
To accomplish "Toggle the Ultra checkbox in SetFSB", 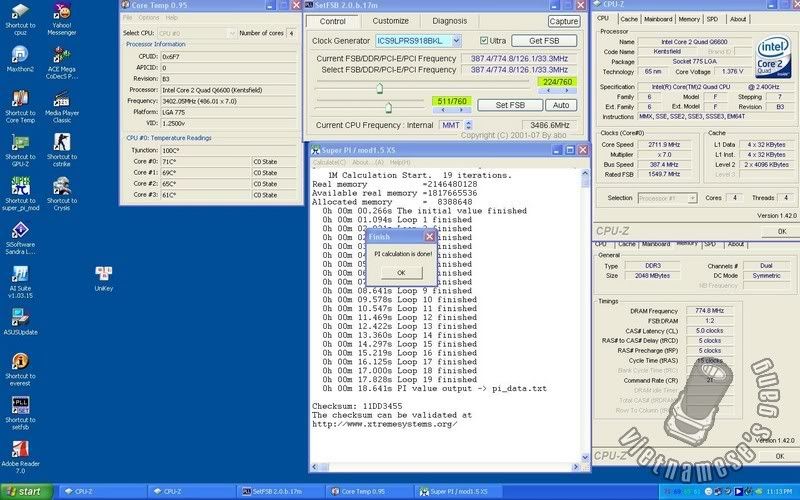I will [x=484, y=41].
